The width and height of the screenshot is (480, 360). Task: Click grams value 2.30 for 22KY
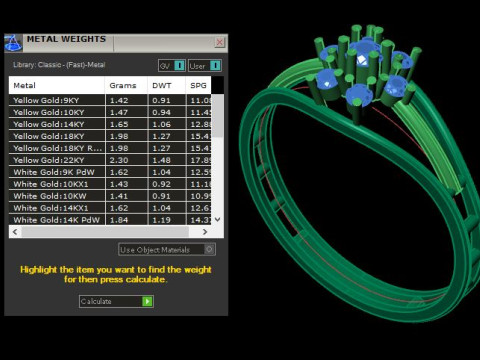tap(119, 160)
